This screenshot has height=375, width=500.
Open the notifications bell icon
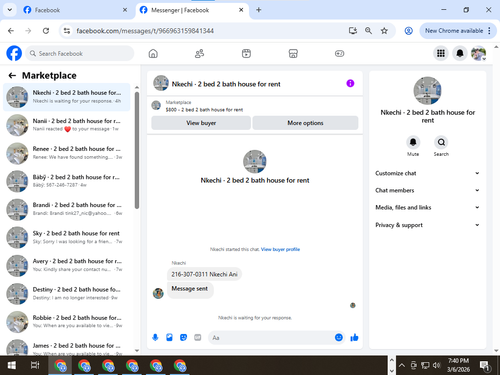point(460,53)
